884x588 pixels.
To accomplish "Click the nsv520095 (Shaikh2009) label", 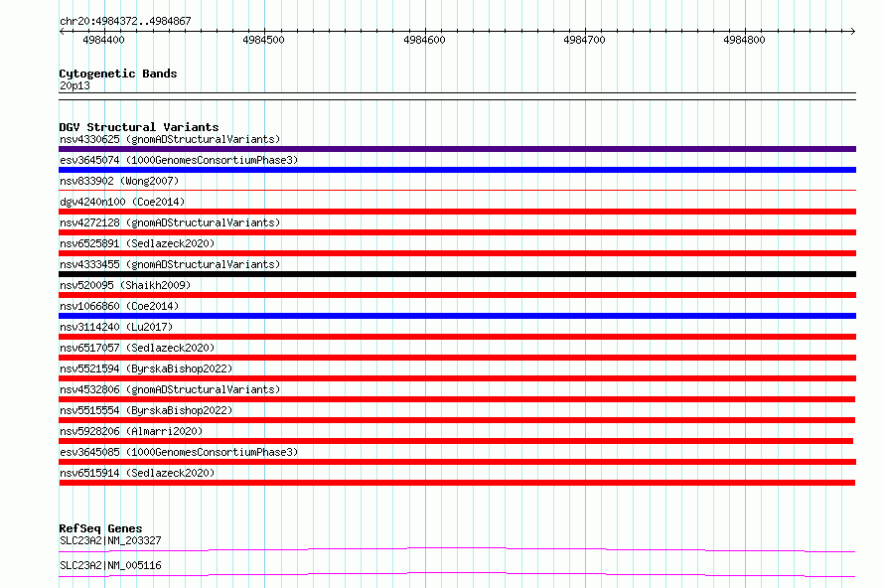I will (x=125, y=285).
